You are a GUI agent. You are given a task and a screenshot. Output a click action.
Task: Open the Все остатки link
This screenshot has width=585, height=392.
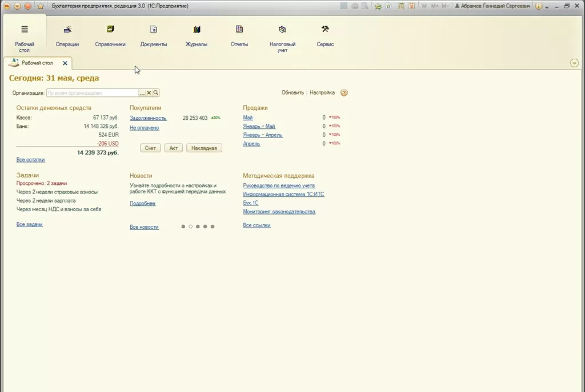[x=31, y=160]
